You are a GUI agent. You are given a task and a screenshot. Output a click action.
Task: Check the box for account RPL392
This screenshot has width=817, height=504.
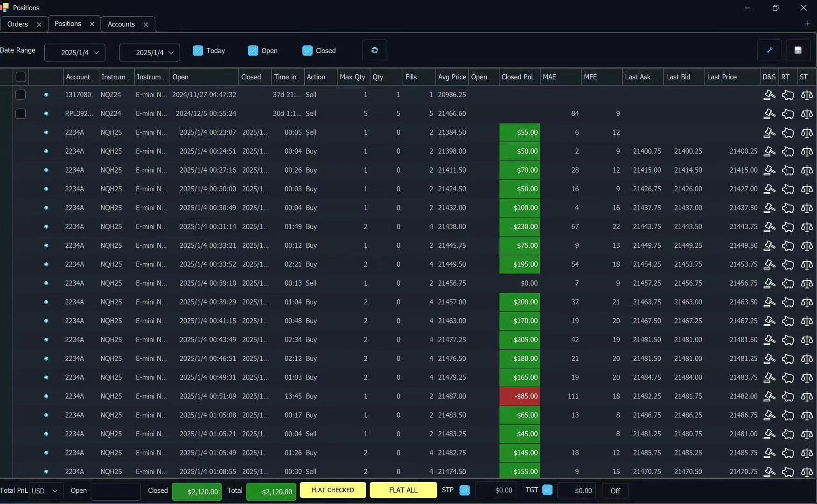(21, 113)
